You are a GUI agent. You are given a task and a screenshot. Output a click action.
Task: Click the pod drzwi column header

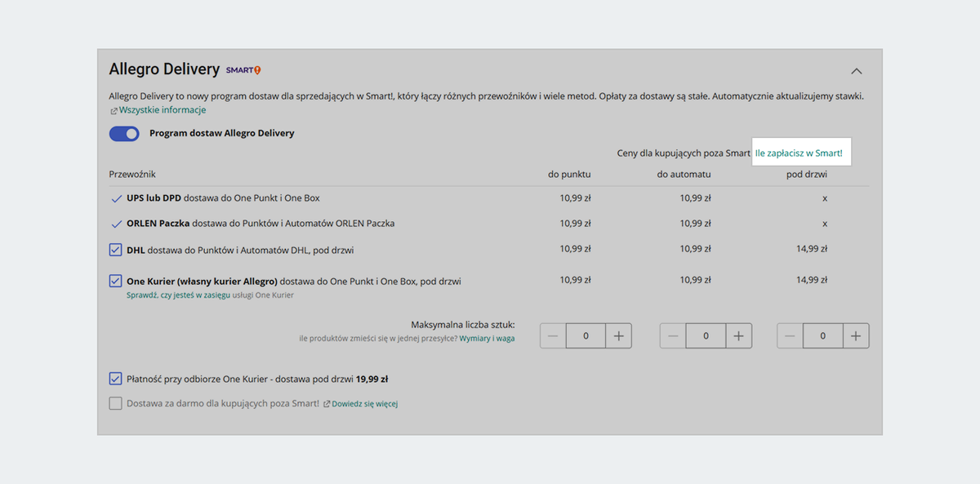coord(807,174)
